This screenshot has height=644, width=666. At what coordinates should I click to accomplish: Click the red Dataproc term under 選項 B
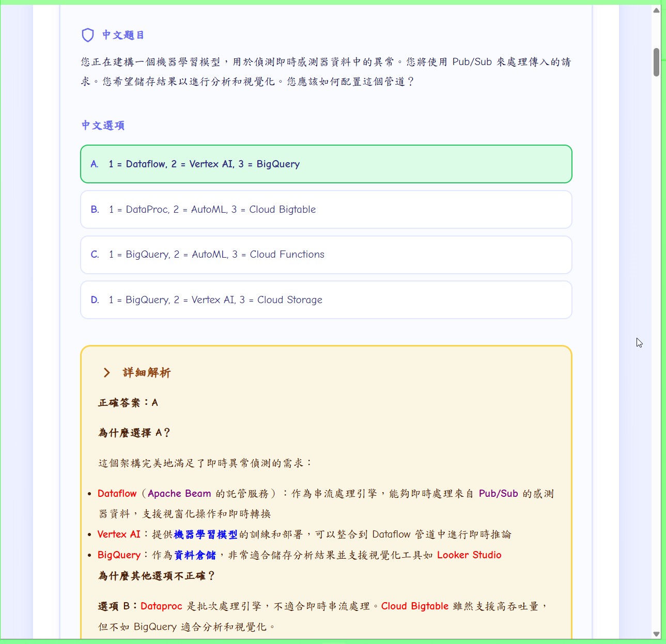pos(161,606)
